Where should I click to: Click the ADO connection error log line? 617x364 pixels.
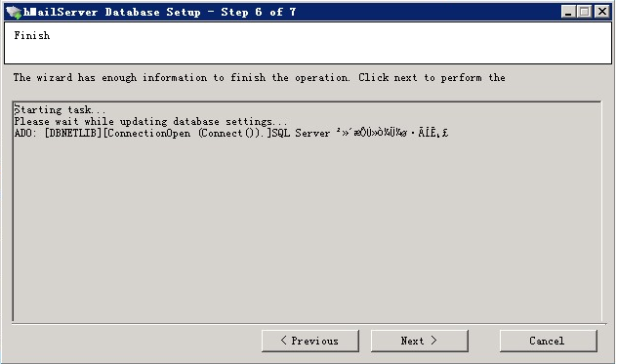(231, 134)
